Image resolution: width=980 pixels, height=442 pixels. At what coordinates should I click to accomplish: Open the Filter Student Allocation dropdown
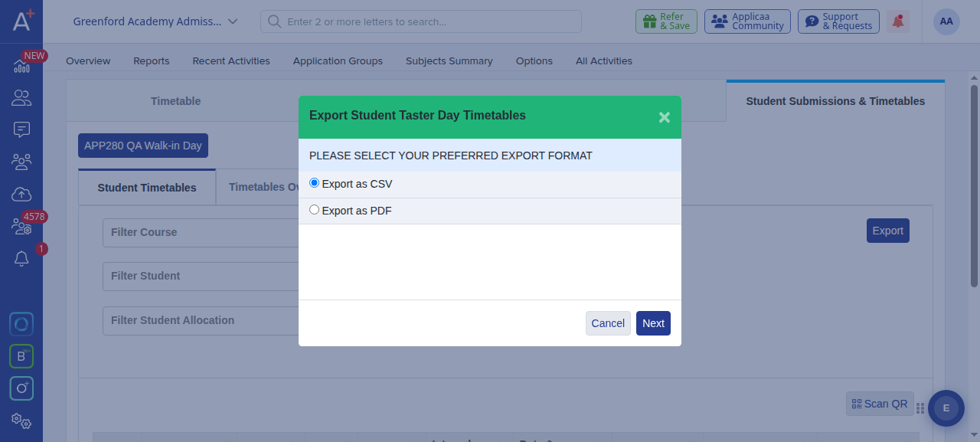coord(201,320)
